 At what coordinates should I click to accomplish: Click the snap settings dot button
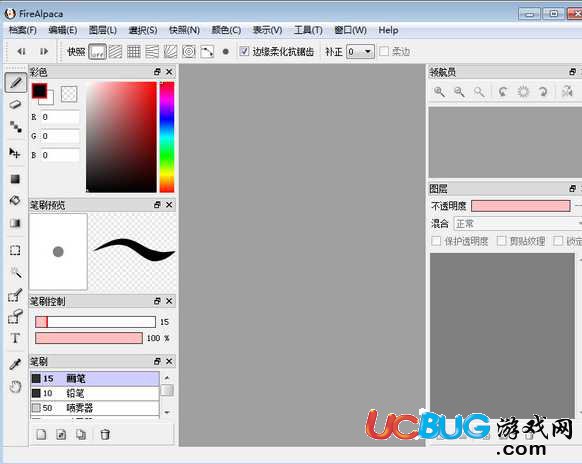coord(225,52)
